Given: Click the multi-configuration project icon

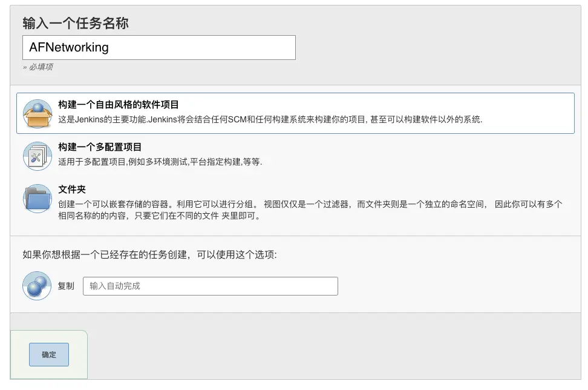Looking at the screenshot, I should pos(37,156).
